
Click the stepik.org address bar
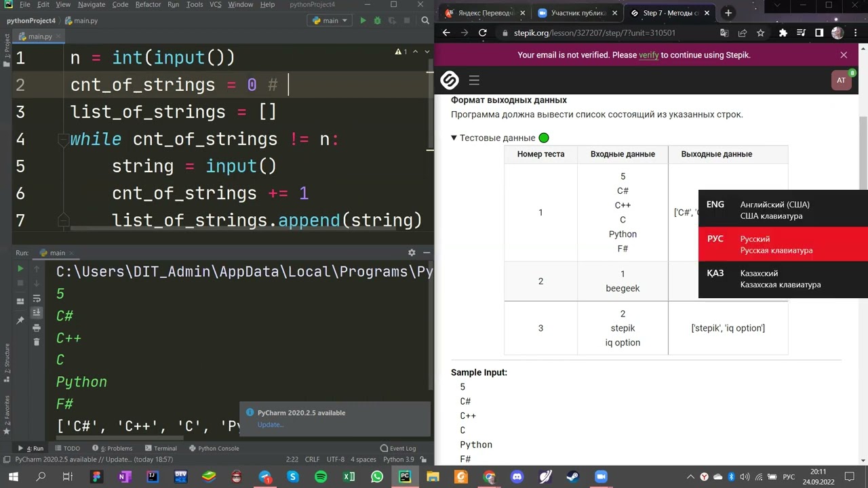point(595,33)
